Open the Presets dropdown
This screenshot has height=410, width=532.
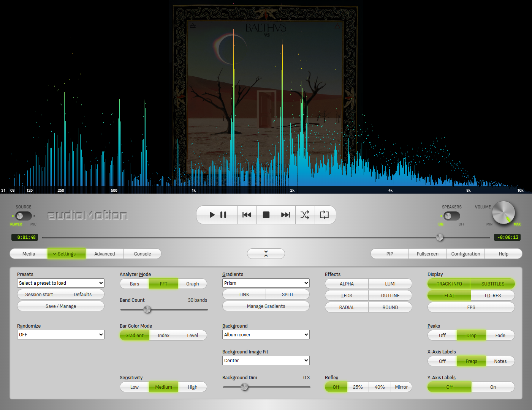[x=61, y=283]
